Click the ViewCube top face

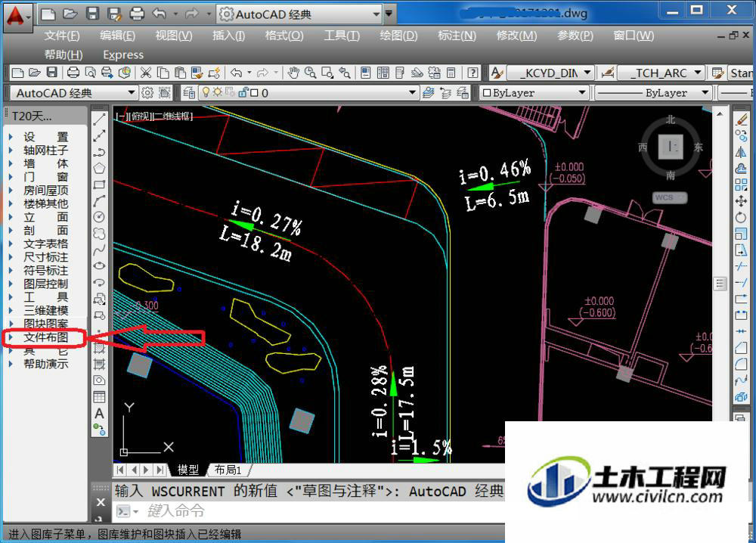[671, 146]
